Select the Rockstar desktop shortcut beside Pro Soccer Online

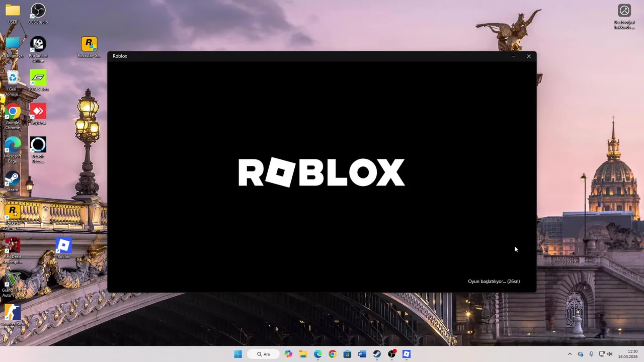(89, 47)
